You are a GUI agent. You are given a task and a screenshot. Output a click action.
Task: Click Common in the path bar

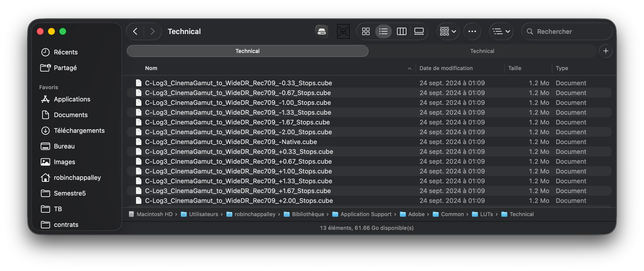click(448, 214)
